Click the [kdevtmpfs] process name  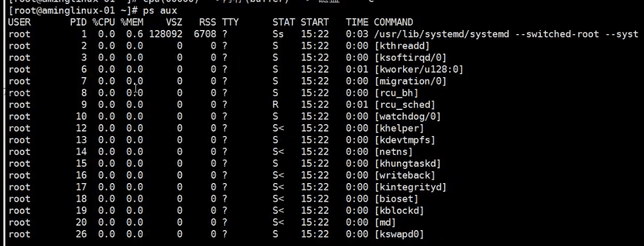pos(405,140)
